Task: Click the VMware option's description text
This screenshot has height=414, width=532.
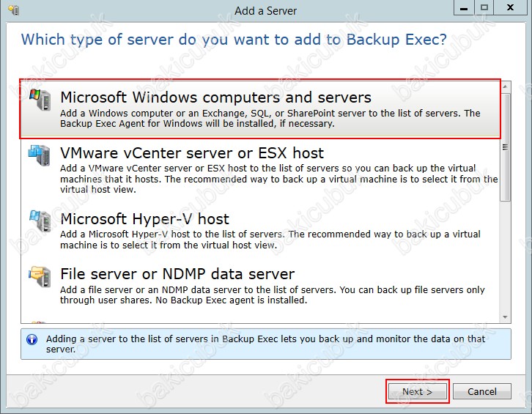Action: point(278,179)
